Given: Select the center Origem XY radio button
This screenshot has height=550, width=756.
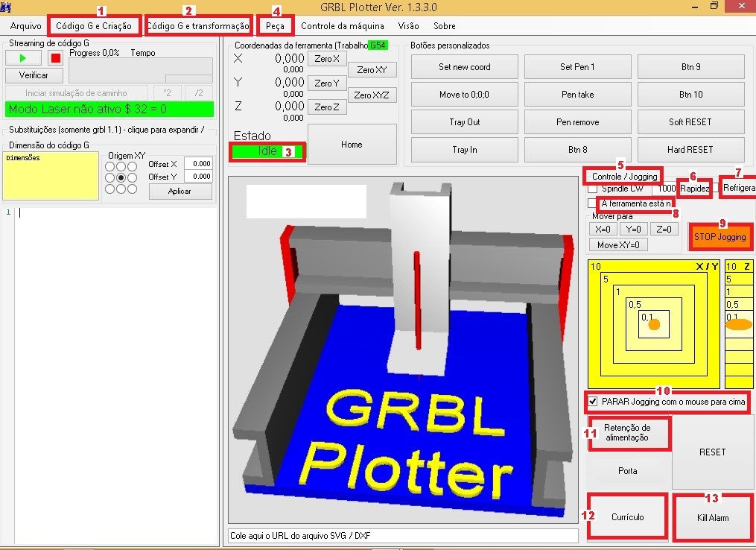Looking at the screenshot, I should (121, 178).
